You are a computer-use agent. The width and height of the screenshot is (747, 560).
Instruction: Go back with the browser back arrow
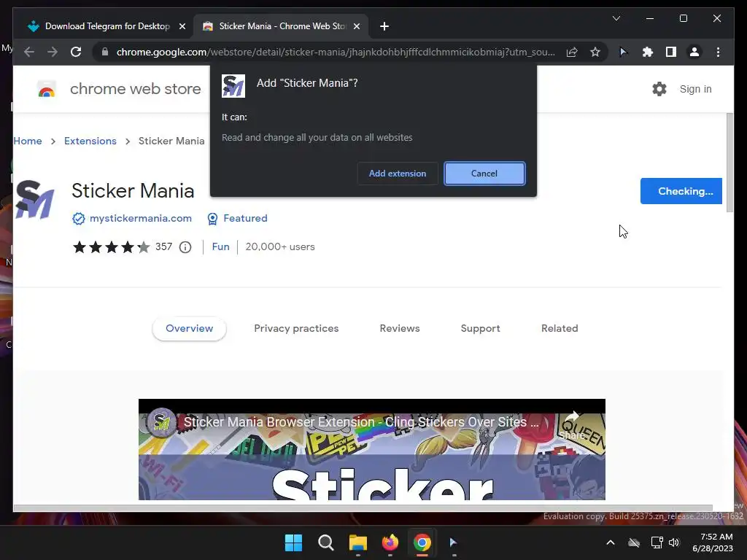point(29,52)
